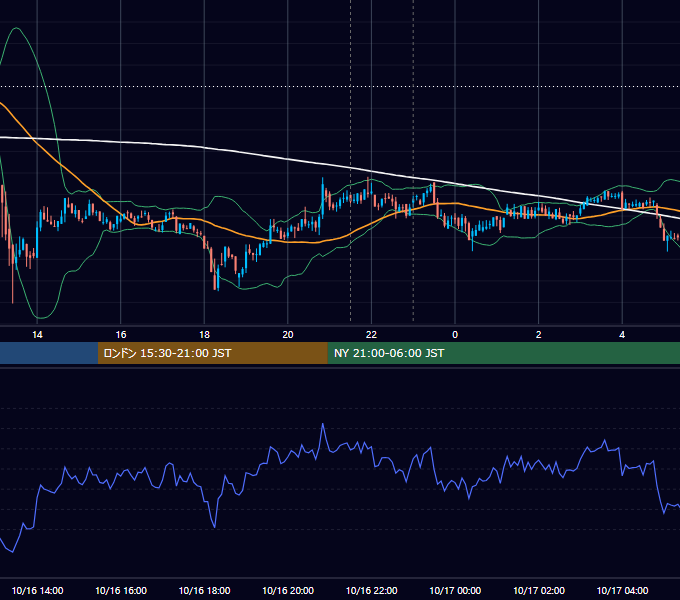Click the NY 21:00-06:00 JST session bar
The height and width of the screenshot is (600, 680).
503,353
